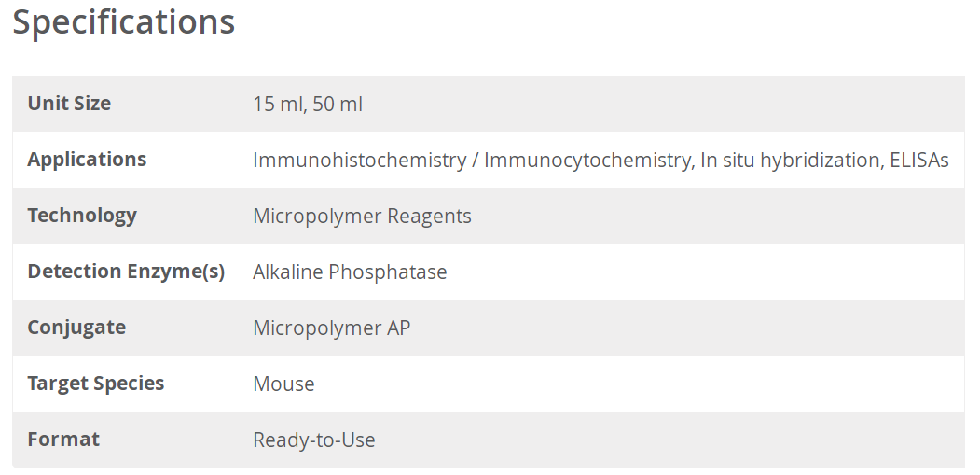980x475 pixels.
Task: Select the 50 ml unit size text
Action: (338, 105)
